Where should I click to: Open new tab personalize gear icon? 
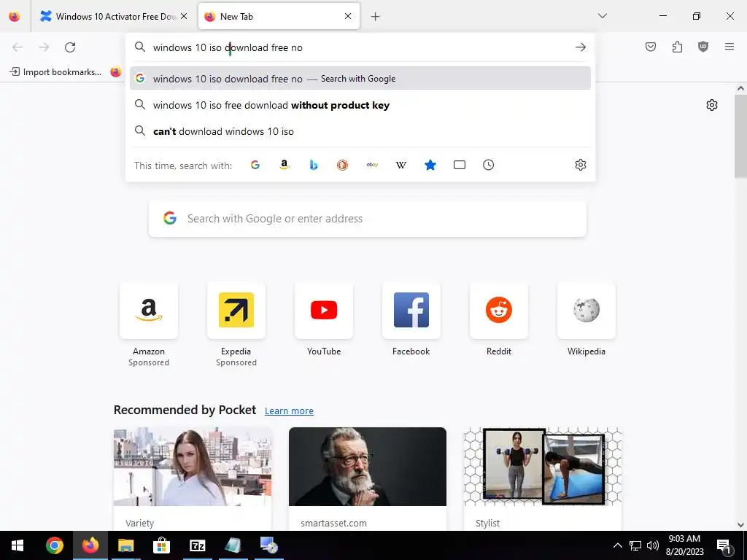(x=712, y=105)
